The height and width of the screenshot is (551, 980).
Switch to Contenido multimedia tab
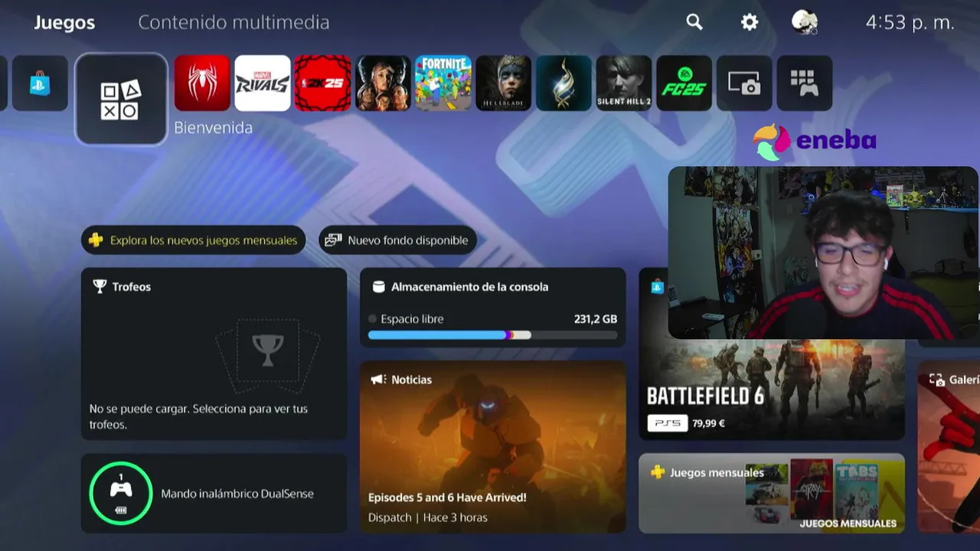pos(234,22)
